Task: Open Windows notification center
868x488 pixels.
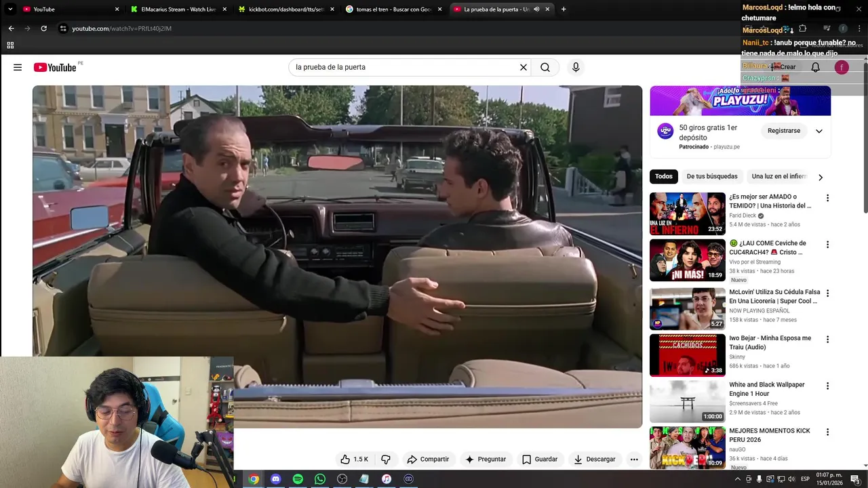Action: [855, 479]
